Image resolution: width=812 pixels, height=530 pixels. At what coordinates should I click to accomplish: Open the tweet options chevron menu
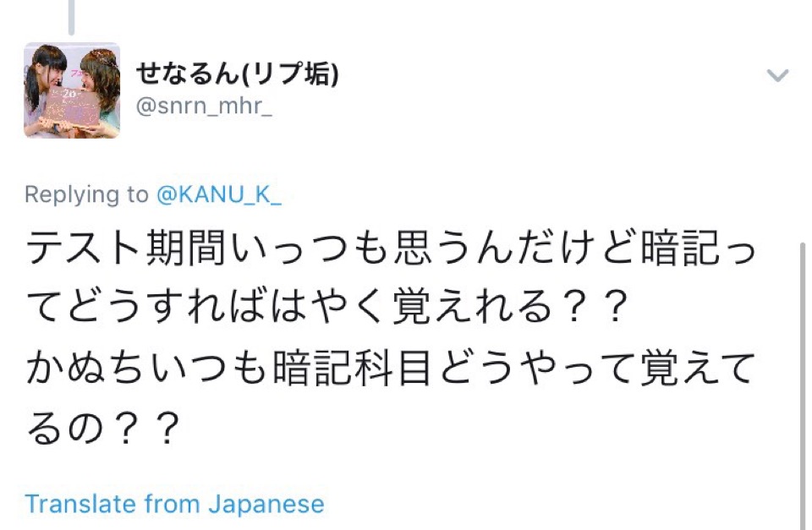(x=776, y=76)
